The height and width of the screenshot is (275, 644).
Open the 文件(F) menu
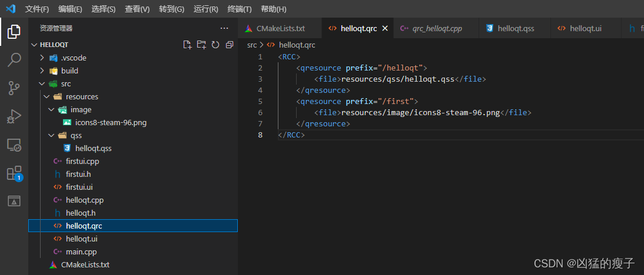(x=37, y=9)
